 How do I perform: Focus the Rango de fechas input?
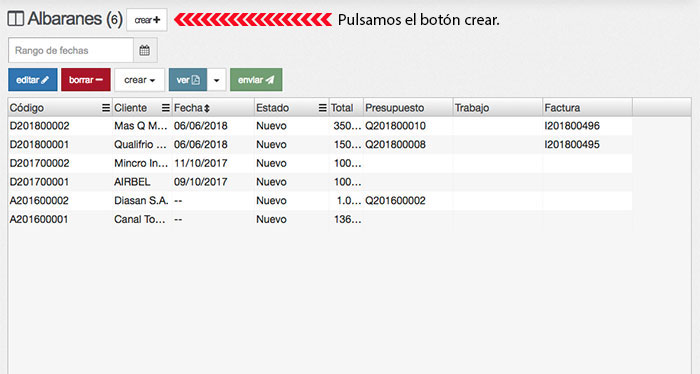tap(71, 50)
